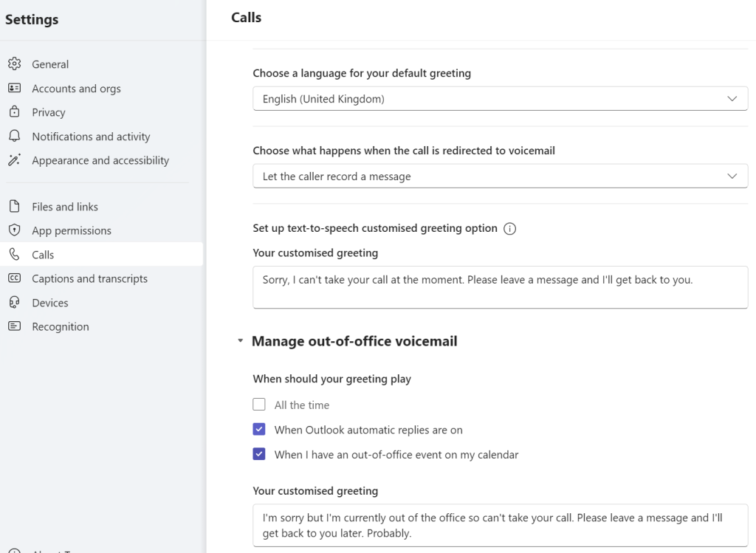Click the Appearance and accessibility wand icon
The image size is (756, 553).
pos(15,159)
